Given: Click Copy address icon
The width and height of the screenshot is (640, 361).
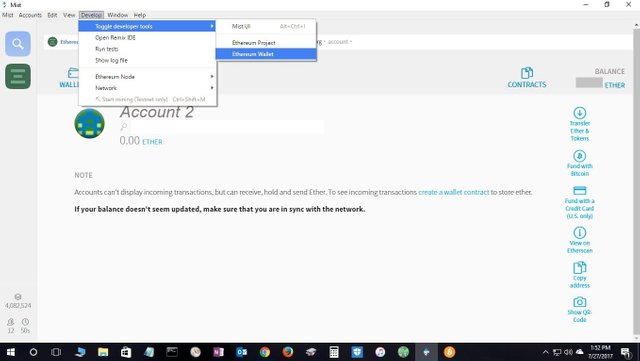Looking at the screenshot, I should pyautogui.click(x=580, y=268).
